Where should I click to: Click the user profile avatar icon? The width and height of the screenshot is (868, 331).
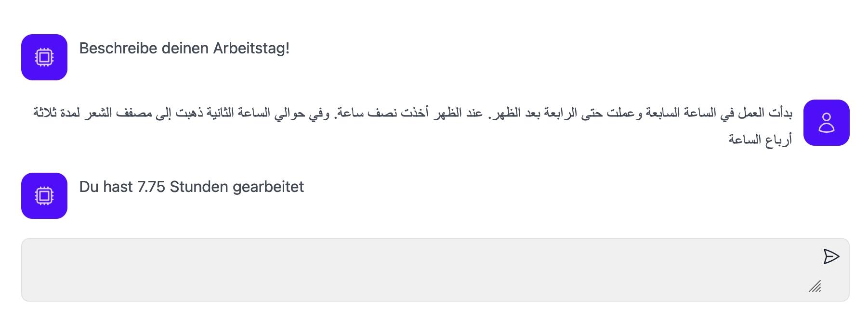(x=826, y=123)
